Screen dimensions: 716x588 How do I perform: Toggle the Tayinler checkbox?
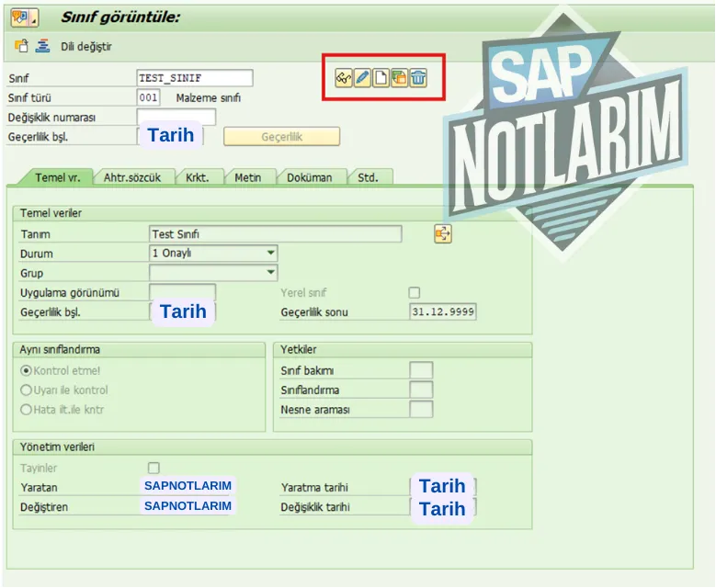[153, 468]
